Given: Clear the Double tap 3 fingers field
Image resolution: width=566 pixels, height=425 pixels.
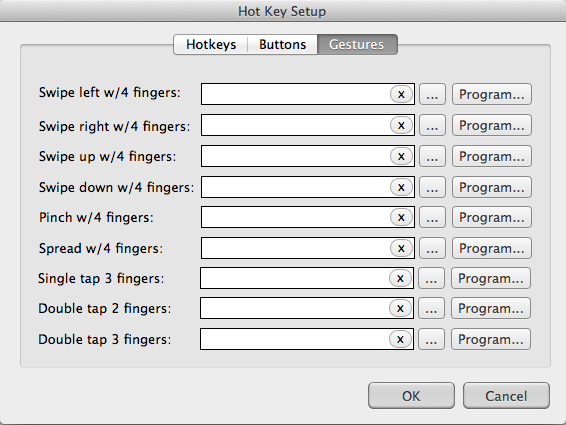Looking at the screenshot, I should [x=400, y=339].
